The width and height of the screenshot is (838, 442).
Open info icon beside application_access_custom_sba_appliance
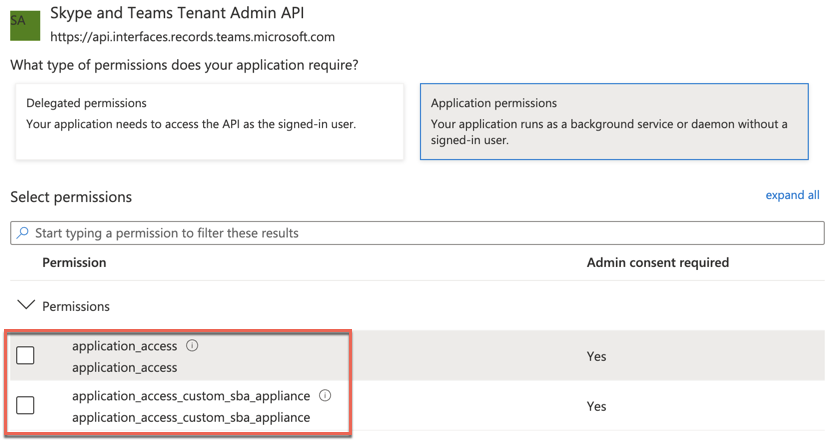(x=325, y=396)
